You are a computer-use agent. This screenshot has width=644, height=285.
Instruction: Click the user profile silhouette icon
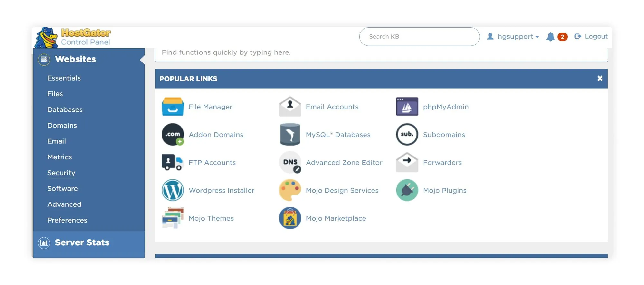coord(490,36)
